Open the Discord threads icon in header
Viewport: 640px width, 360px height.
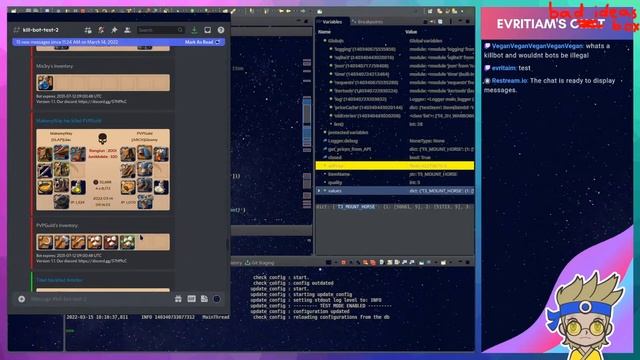pyautogui.click(x=88, y=30)
